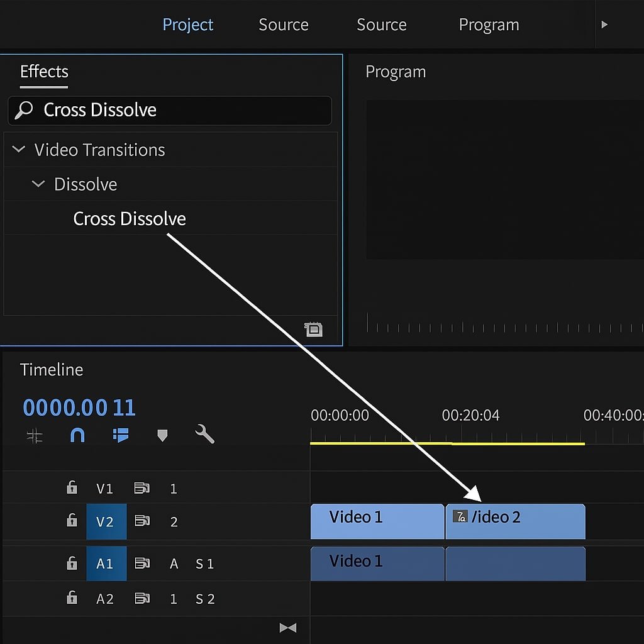Click the Program monitor preview area
The width and height of the screenshot is (644, 644).
pos(505,179)
